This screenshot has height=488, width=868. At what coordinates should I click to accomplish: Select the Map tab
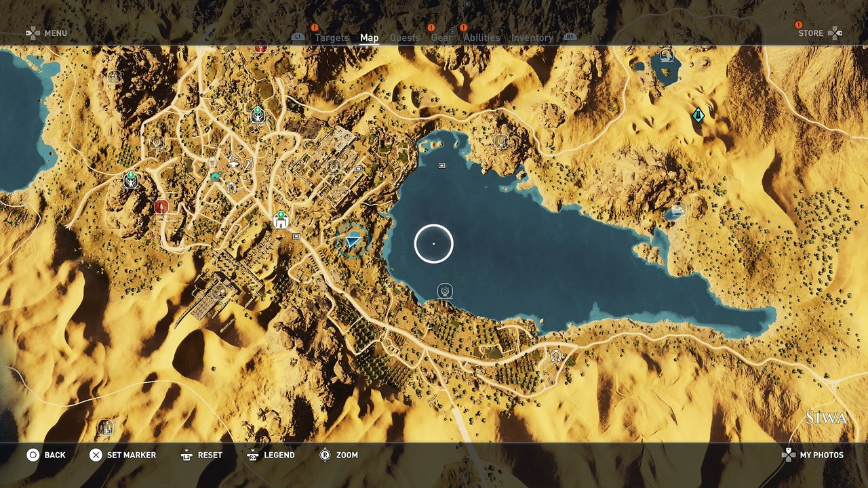pos(369,38)
